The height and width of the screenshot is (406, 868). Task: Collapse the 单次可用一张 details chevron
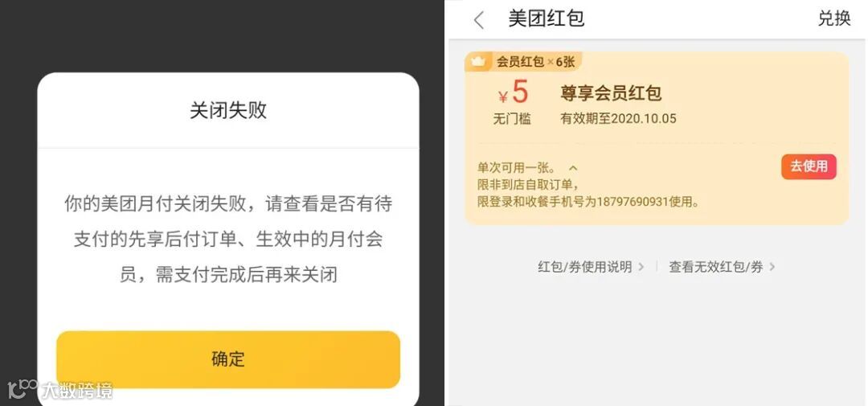point(573,168)
